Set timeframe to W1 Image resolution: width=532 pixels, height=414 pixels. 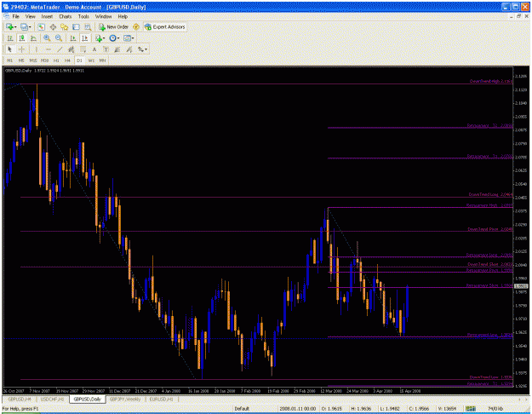tap(91, 60)
